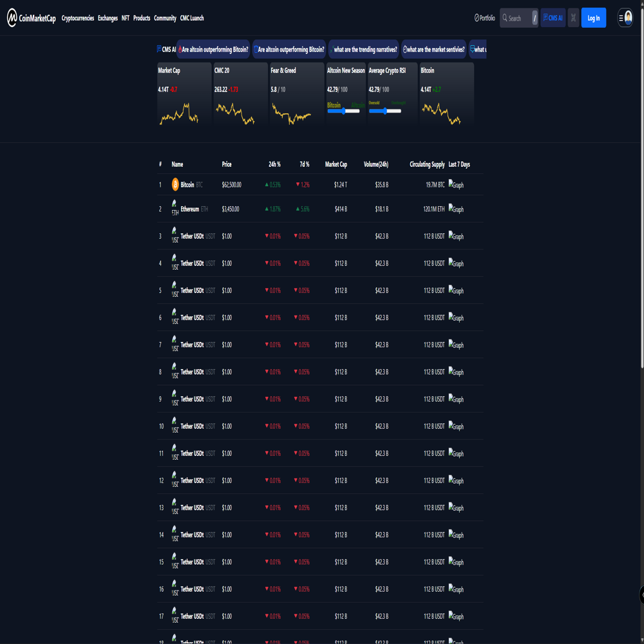This screenshot has width=644, height=644.
Task: Click the Portfolio icon in the header
Action: [477, 18]
